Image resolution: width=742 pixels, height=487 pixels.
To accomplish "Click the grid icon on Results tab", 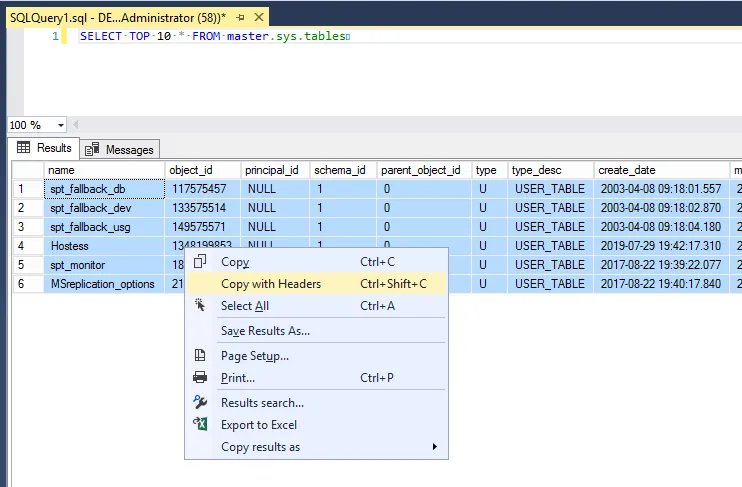I will (x=24, y=148).
